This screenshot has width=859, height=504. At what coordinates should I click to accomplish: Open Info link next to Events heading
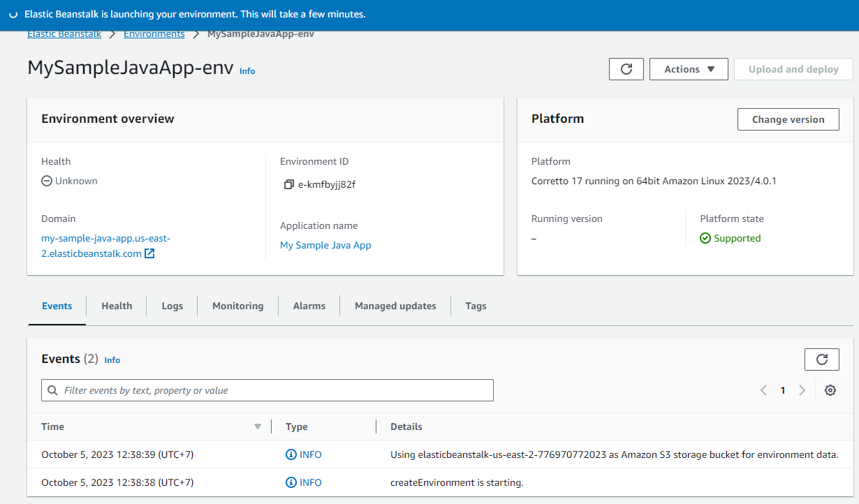(112, 360)
